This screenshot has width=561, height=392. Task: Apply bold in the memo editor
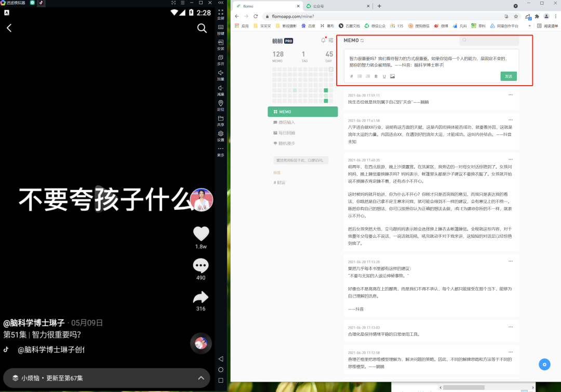[376, 76]
